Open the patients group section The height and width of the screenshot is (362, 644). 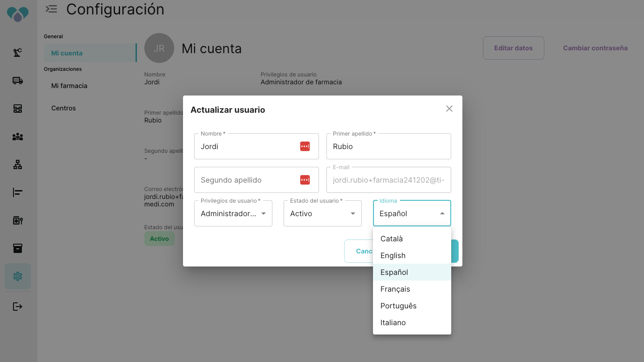[x=17, y=136]
